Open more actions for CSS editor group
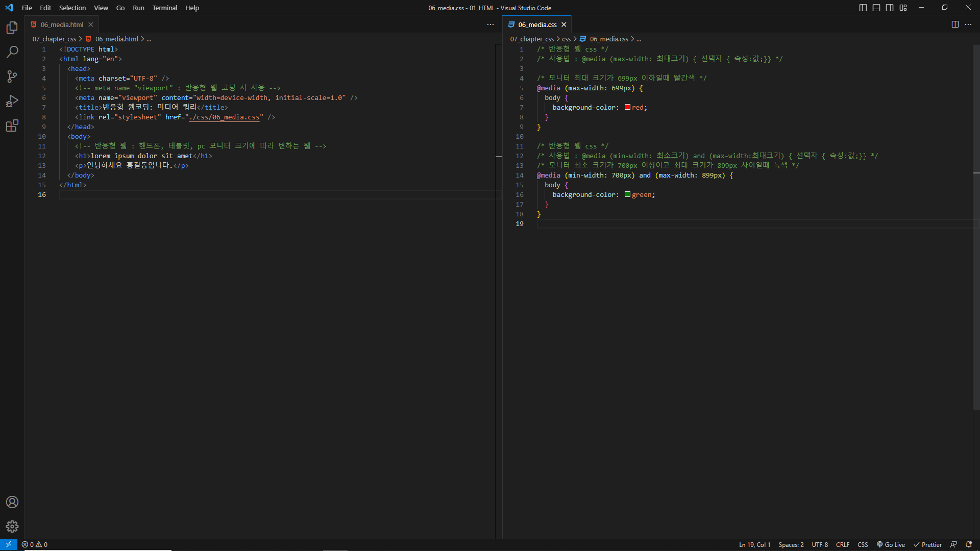Screen dimensions: 980x551 pyautogui.click(x=968, y=24)
